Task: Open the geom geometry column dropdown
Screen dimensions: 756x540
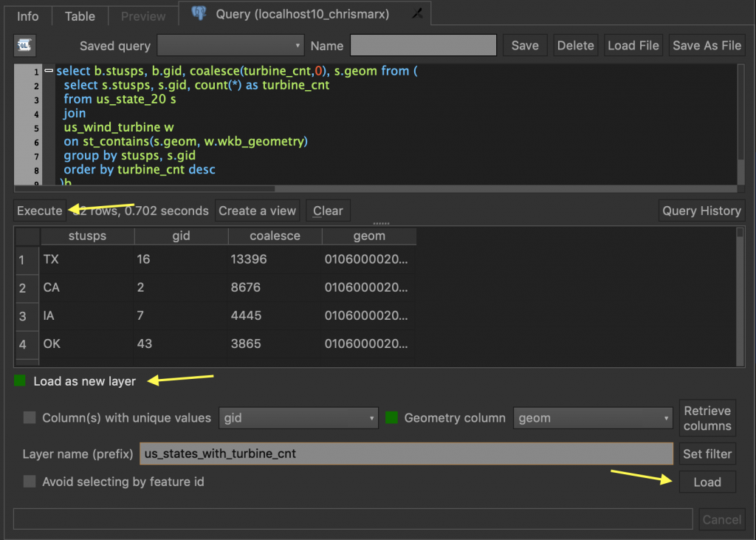Action: pos(593,418)
